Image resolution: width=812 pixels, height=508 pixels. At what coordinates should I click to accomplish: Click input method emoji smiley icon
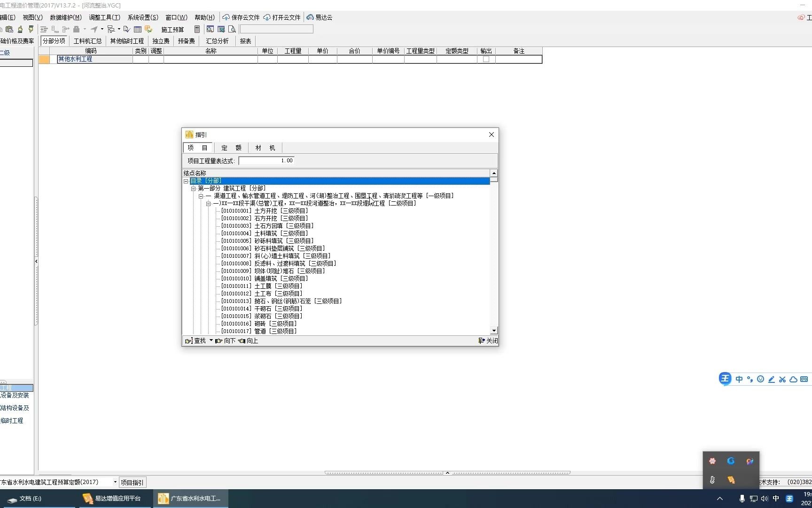(x=760, y=379)
